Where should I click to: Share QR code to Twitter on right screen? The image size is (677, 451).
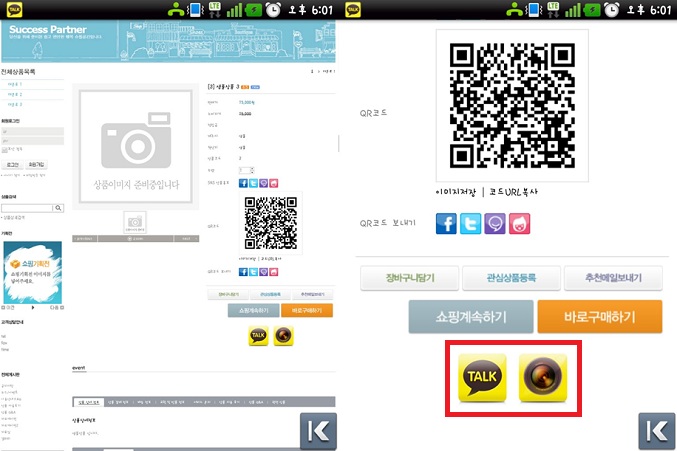click(x=470, y=224)
